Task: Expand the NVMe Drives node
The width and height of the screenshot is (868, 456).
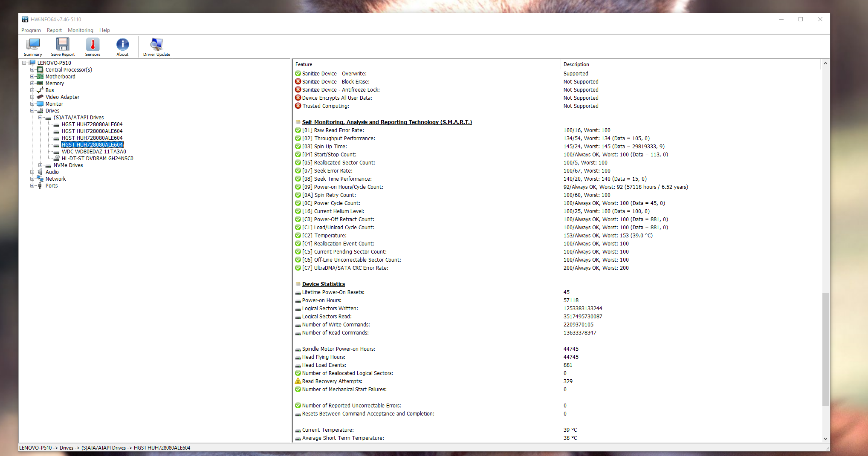Action: coord(40,165)
